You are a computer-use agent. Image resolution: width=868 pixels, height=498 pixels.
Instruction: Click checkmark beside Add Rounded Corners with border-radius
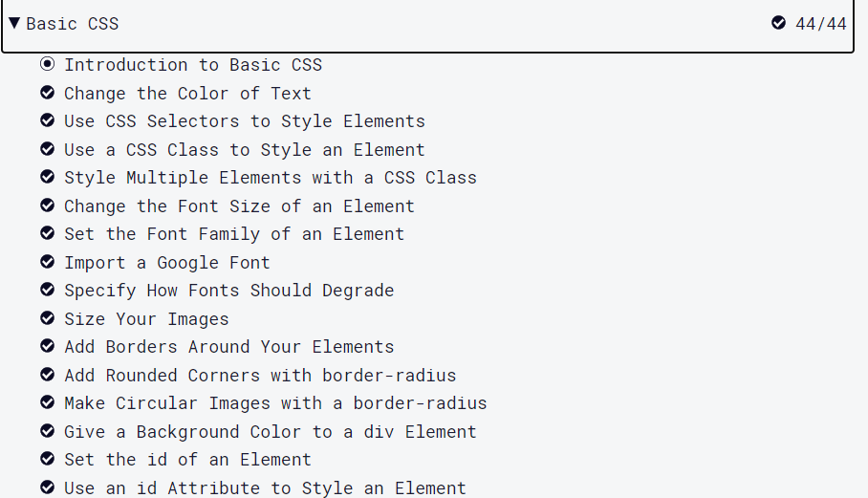pos(48,375)
